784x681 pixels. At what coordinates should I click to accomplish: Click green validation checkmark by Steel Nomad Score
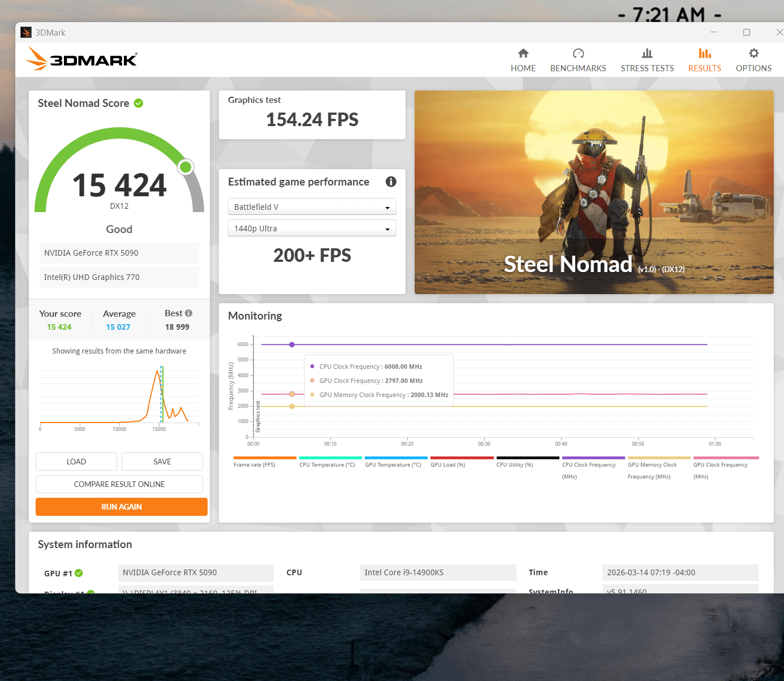click(139, 103)
